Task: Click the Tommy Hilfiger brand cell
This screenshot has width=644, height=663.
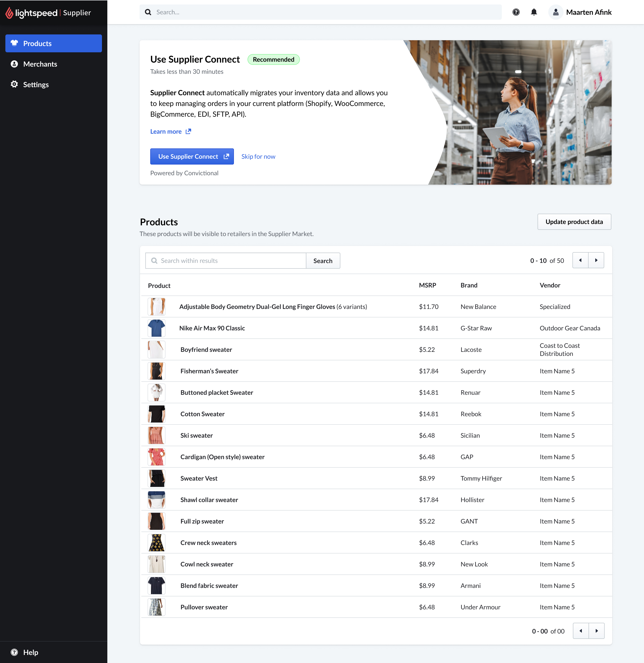Action: 481,478
